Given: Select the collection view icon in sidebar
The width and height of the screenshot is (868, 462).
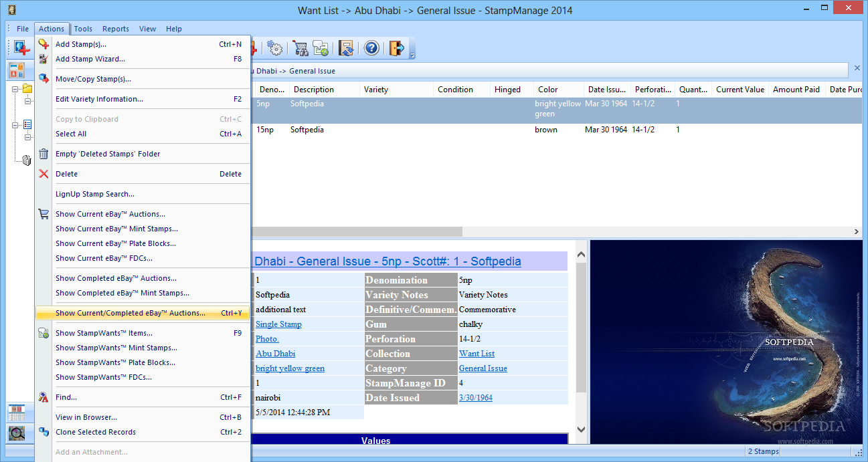Looking at the screenshot, I should tap(17, 70).
